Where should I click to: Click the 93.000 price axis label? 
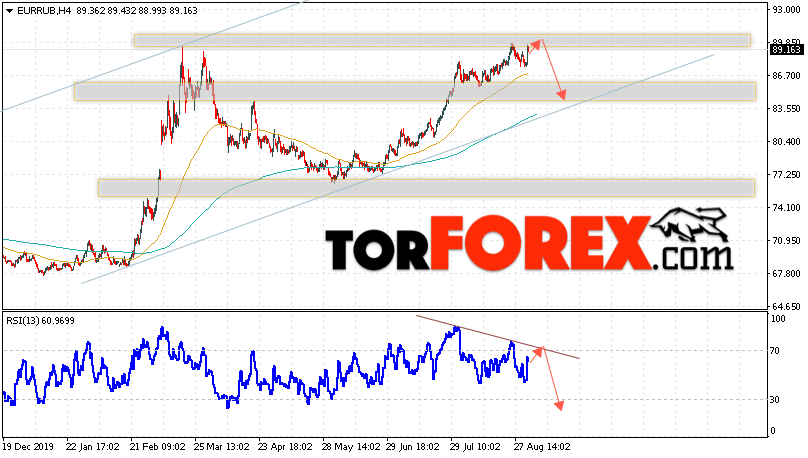pos(786,10)
